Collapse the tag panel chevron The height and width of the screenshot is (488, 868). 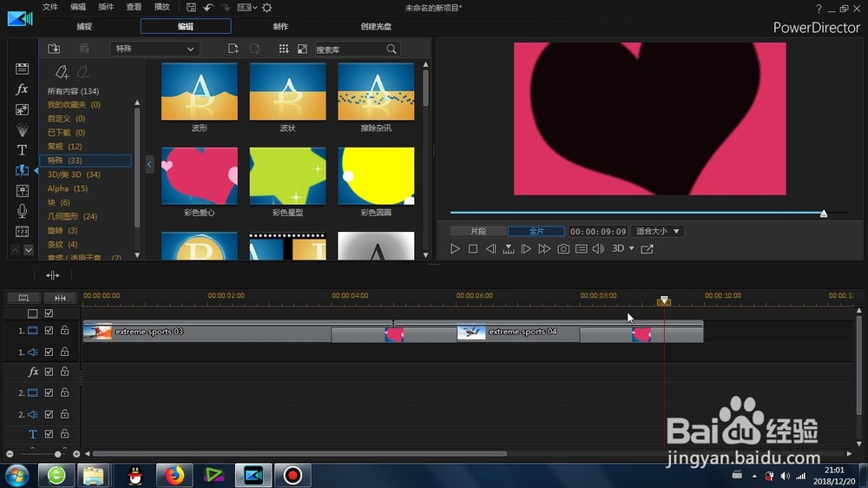click(149, 164)
